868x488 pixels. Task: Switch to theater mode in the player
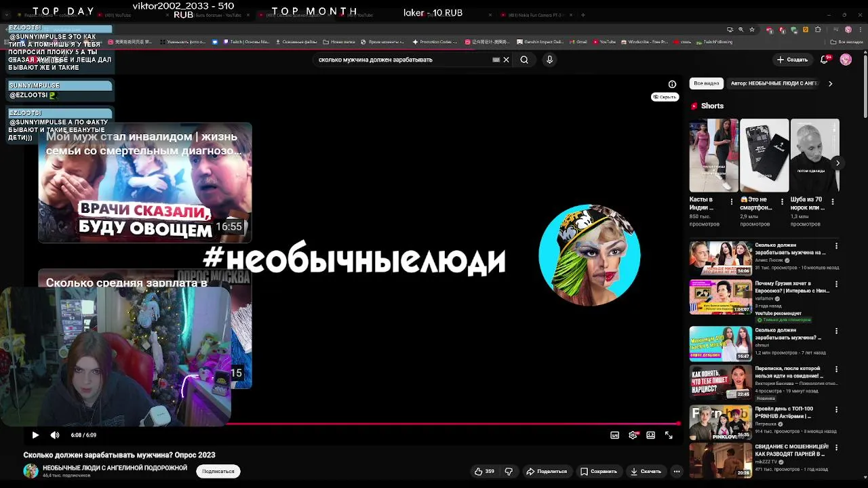click(x=651, y=435)
